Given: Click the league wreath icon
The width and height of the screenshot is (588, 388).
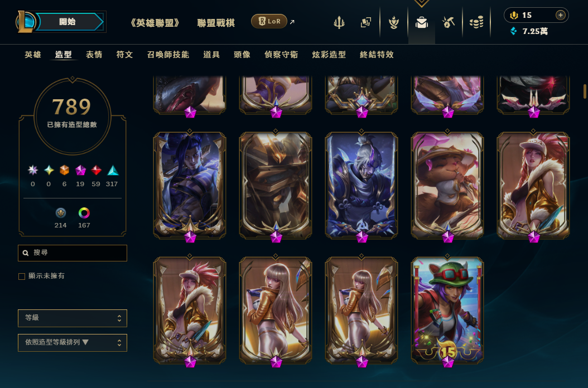Looking at the screenshot, I should point(393,22).
